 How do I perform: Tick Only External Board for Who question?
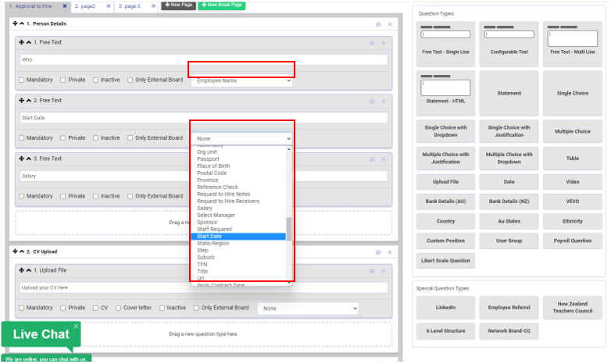click(x=130, y=80)
